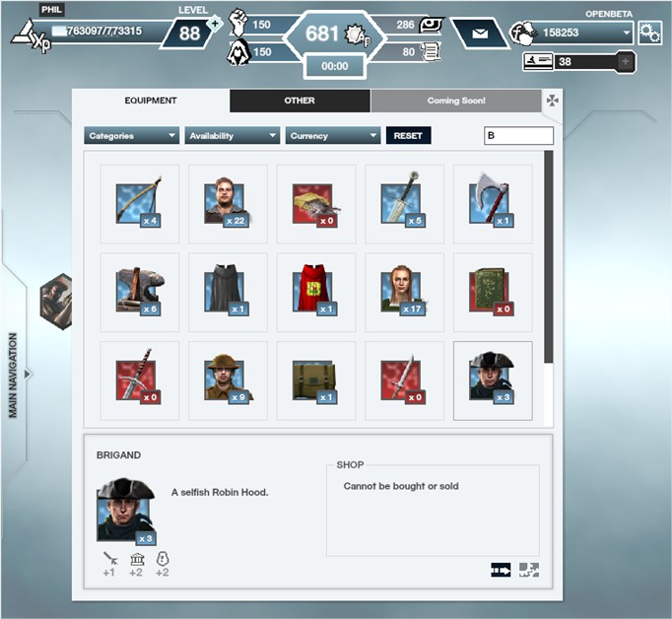Click the scroll icon next to 80

tap(431, 52)
